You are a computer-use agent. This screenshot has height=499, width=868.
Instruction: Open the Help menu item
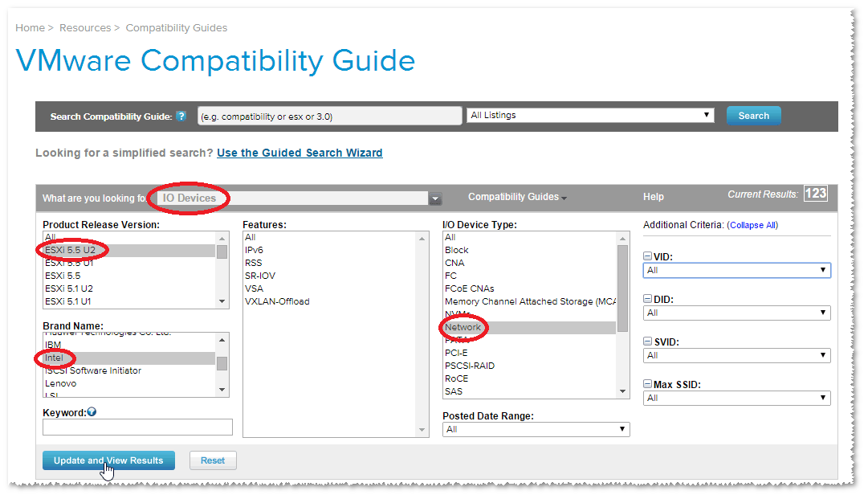654,197
